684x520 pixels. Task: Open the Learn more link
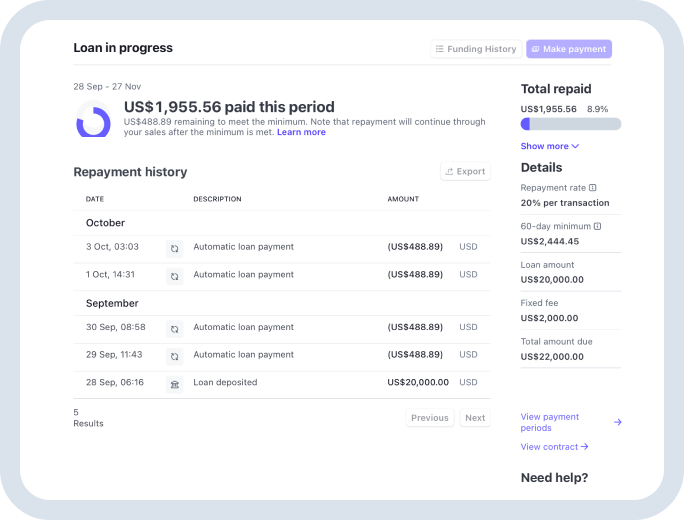click(301, 132)
